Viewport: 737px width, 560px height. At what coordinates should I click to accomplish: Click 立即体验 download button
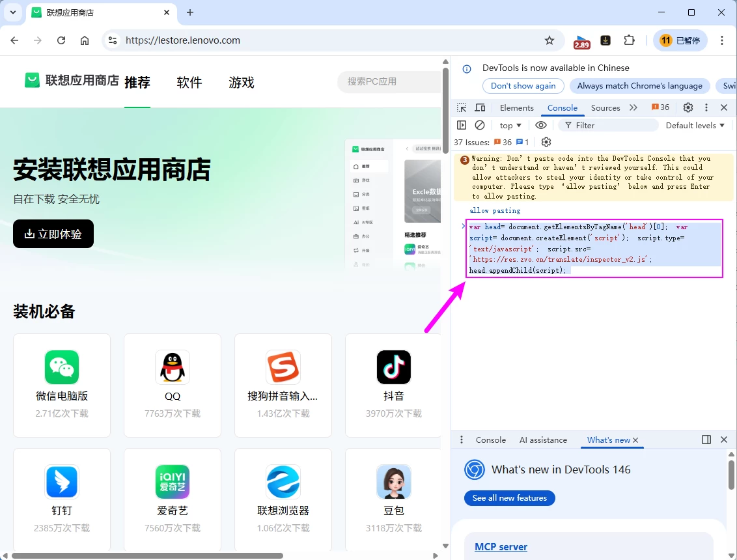tap(53, 234)
